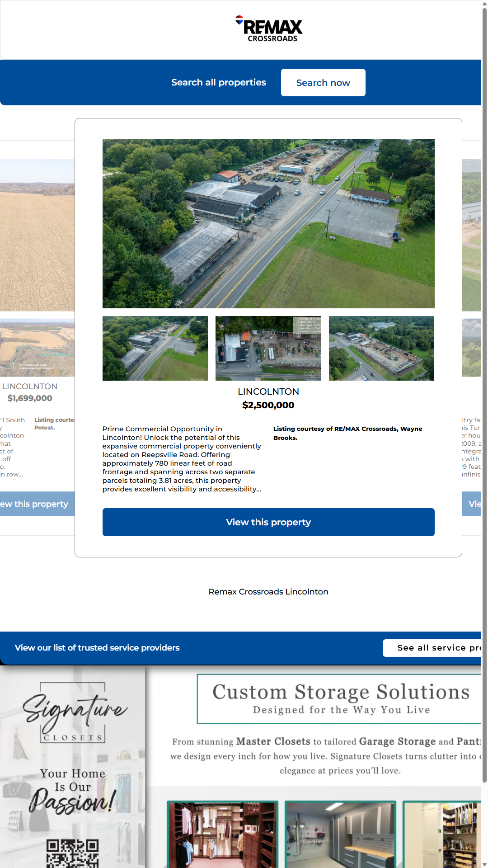The height and width of the screenshot is (868, 488).
Task: Click the Signature Closets logo
Action: click(74, 713)
